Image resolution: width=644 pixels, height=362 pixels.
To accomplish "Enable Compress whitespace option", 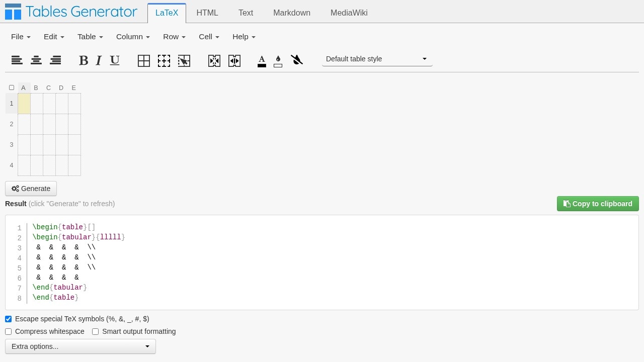I will pos(9,332).
